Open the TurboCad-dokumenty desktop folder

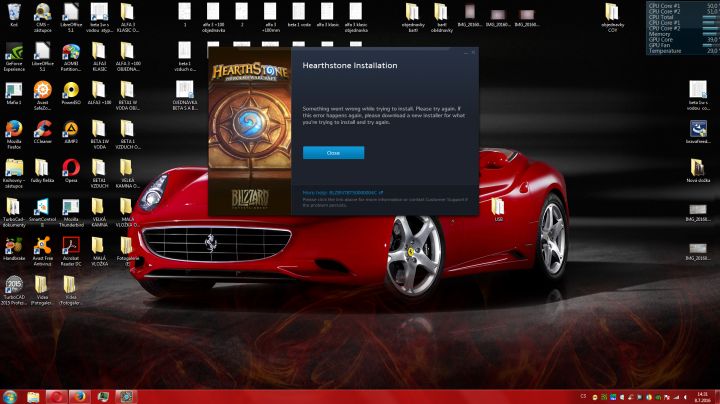14,213
